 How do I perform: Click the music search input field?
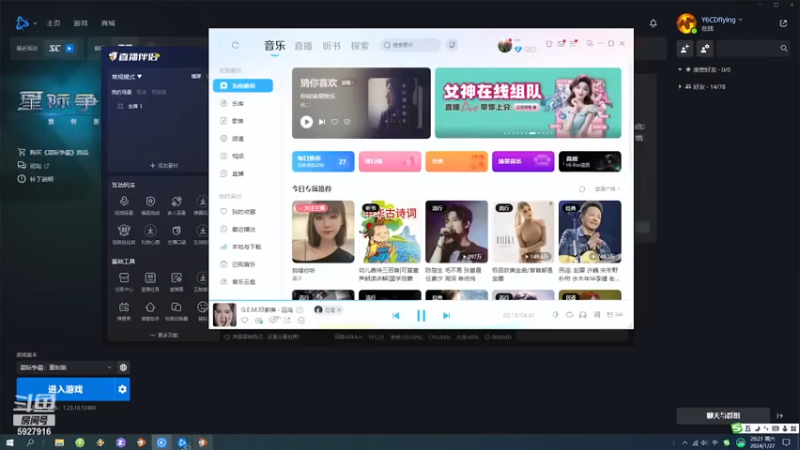(x=410, y=45)
